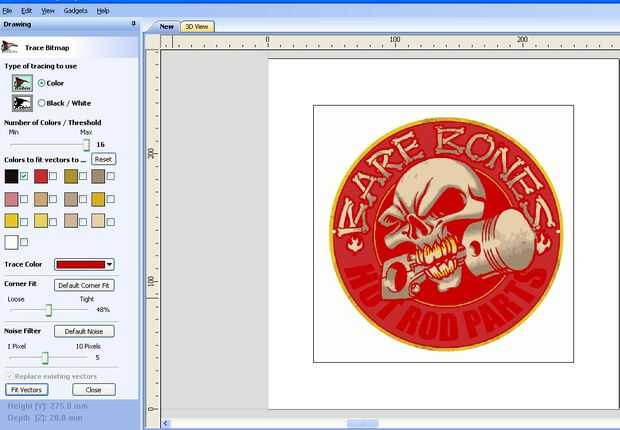The height and width of the screenshot is (430, 620).
Task: Switch to the New 2D view tab
Action: 166,27
